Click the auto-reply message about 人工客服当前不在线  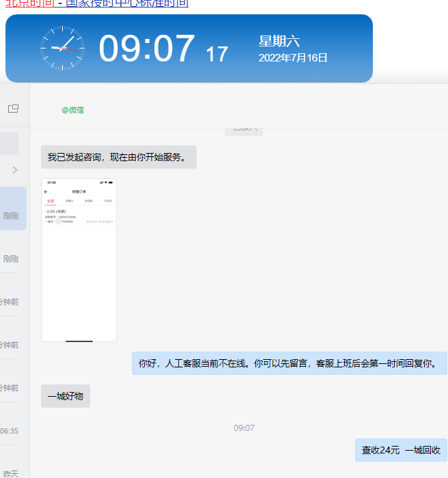(289, 363)
